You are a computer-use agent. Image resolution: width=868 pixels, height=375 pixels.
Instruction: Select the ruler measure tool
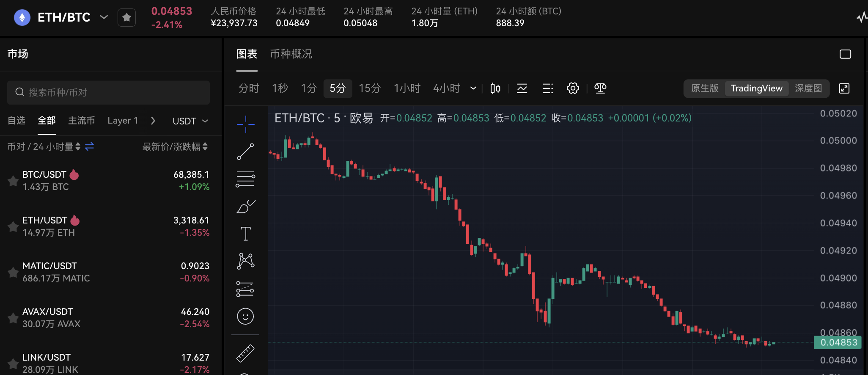pos(245,353)
